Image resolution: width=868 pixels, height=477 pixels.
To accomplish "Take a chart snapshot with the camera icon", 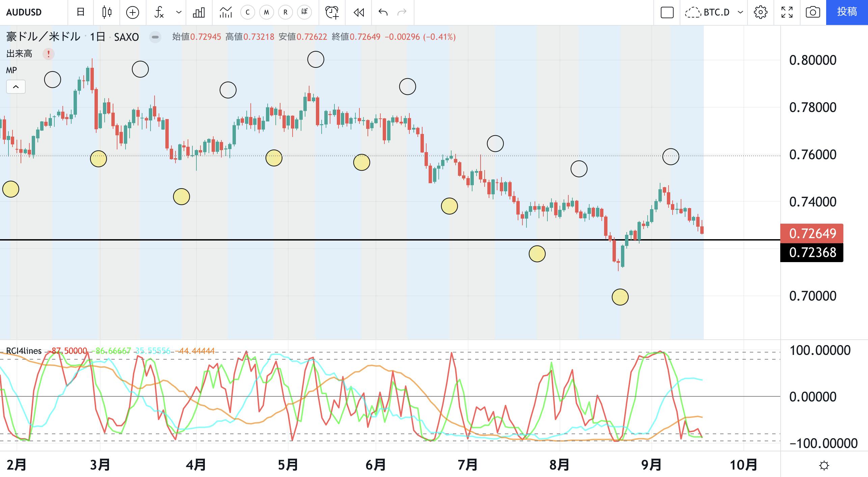I will coord(813,12).
